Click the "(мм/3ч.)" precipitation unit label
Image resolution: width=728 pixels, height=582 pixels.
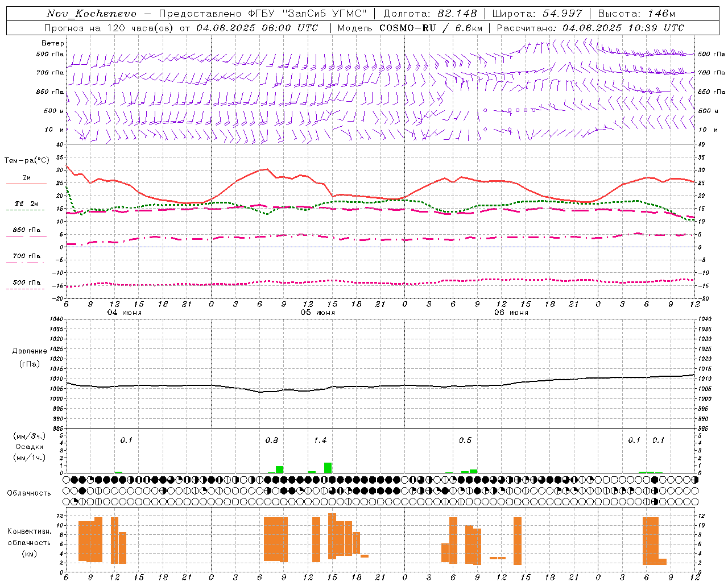30,436
